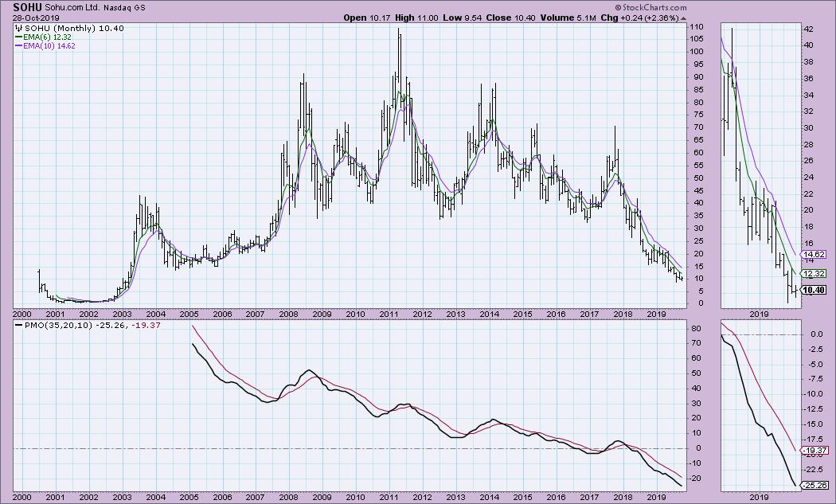
Task: Click the 26 label on the zoomed price axis
Action: (x=808, y=161)
